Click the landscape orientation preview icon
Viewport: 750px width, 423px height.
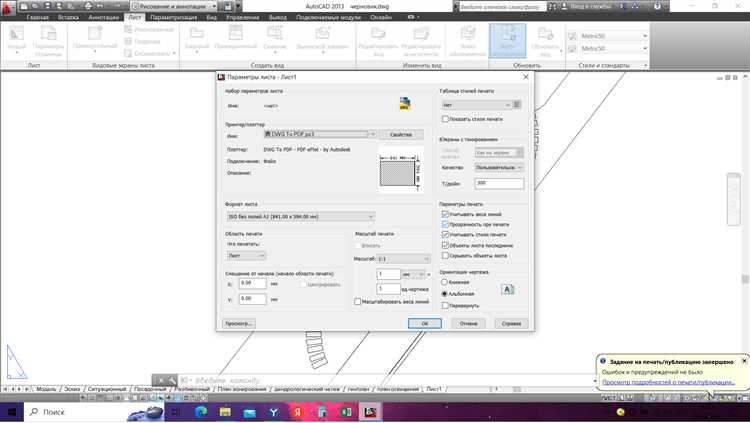click(507, 289)
